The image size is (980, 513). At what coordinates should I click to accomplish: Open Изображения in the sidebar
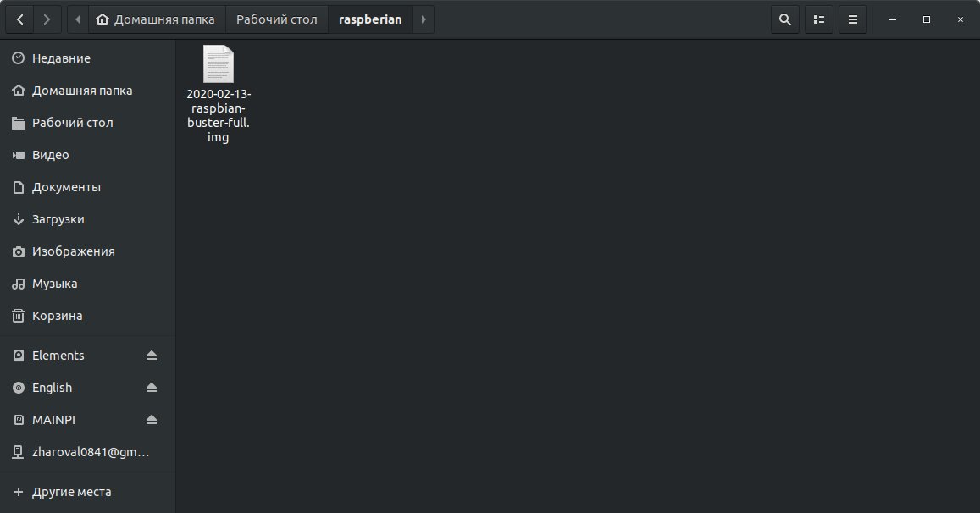pos(87,251)
